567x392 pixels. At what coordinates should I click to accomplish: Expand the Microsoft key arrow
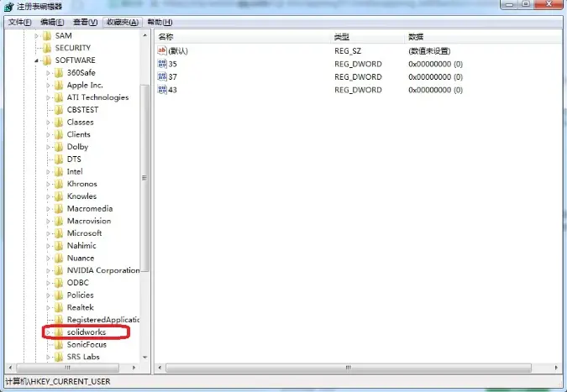coord(48,233)
